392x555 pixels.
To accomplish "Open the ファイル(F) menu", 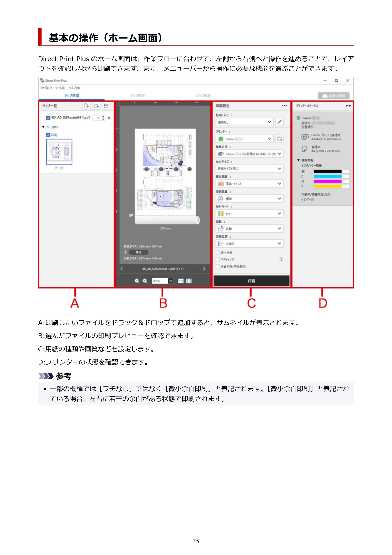I will coord(46,88).
